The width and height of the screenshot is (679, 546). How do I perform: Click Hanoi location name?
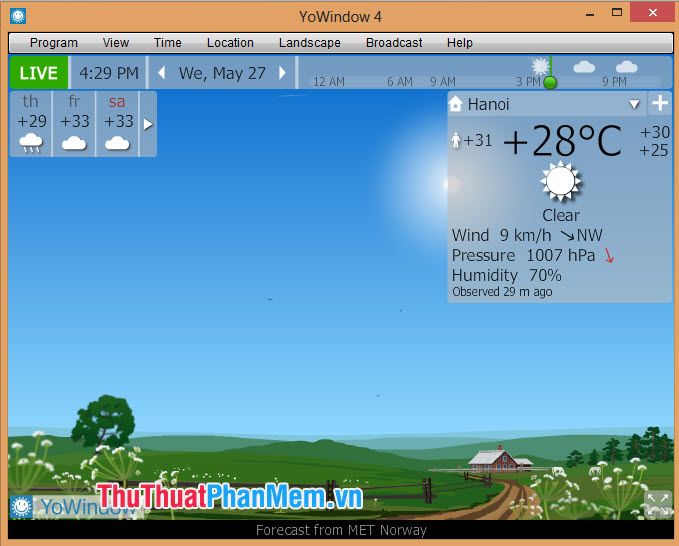[x=488, y=104]
